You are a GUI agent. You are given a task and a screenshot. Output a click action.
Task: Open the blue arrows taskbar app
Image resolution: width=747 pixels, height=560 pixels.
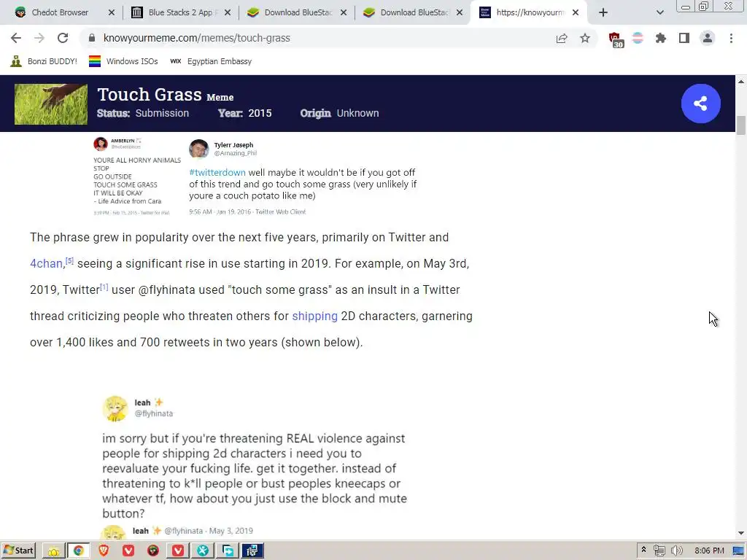228,551
